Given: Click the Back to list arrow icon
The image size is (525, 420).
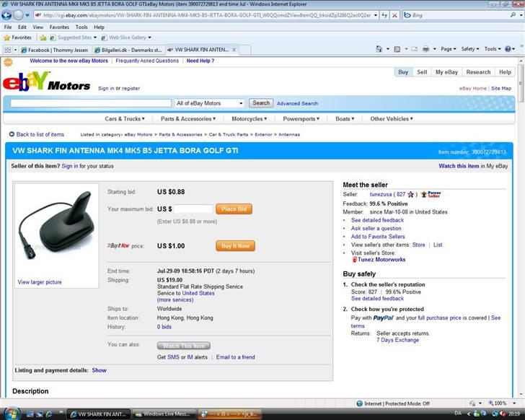Looking at the screenshot, I should point(12,134).
